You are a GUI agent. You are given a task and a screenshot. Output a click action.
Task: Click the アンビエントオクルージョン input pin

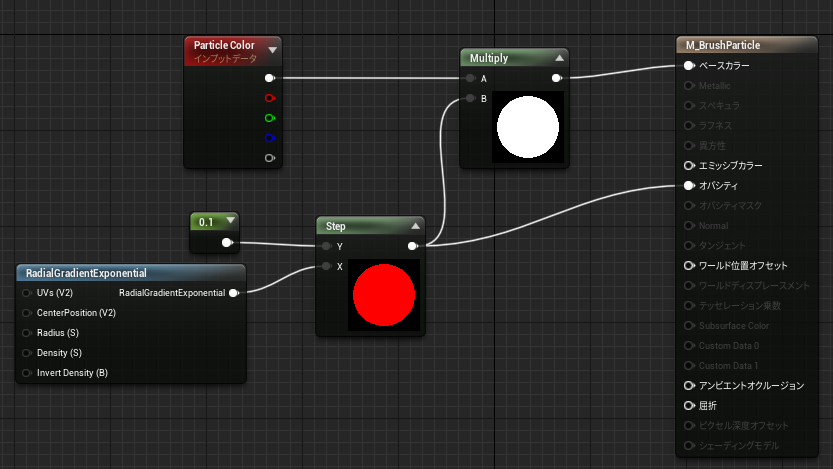(689, 386)
